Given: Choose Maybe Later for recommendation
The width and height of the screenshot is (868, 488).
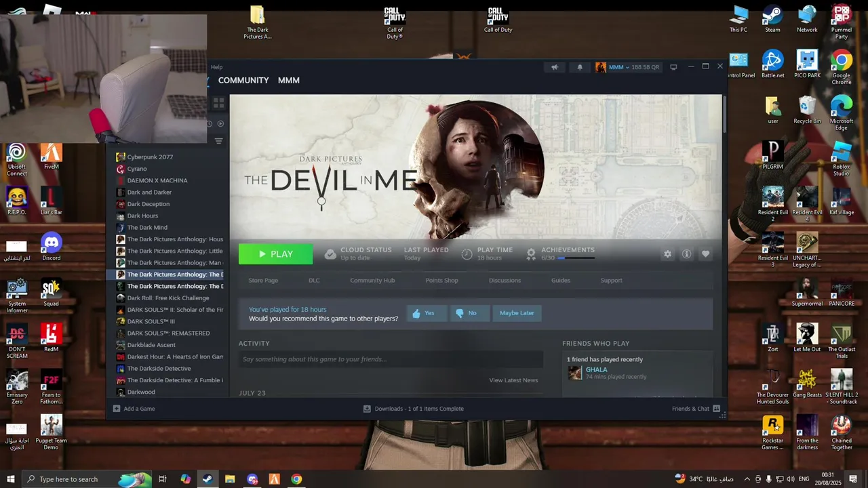Looking at the screenshot, I should pos(517,313).
